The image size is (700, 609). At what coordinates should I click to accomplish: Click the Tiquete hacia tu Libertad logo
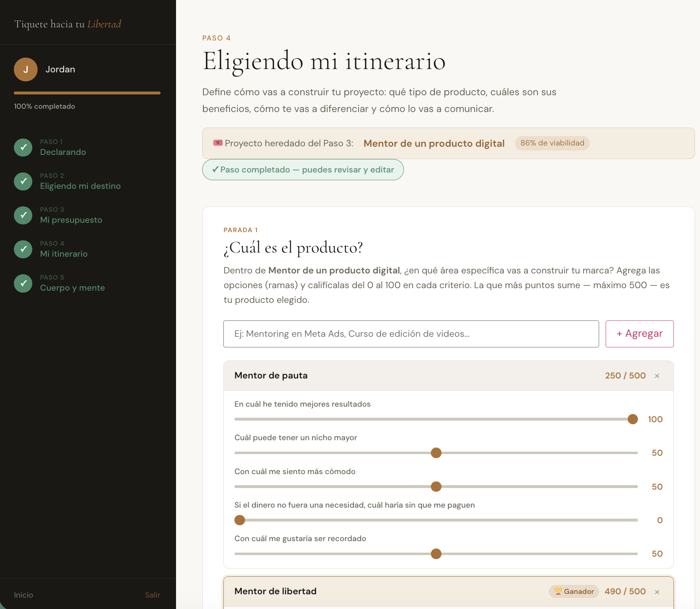click(68, 24)
